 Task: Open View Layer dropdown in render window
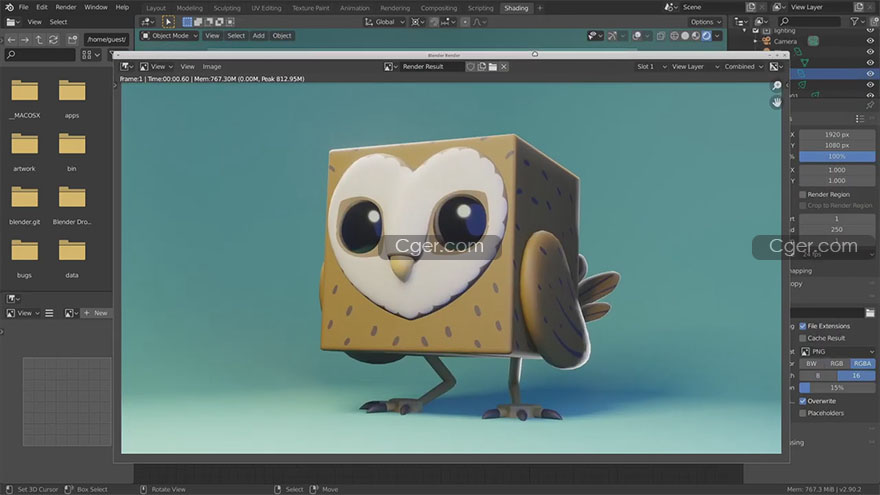point(695,67)
